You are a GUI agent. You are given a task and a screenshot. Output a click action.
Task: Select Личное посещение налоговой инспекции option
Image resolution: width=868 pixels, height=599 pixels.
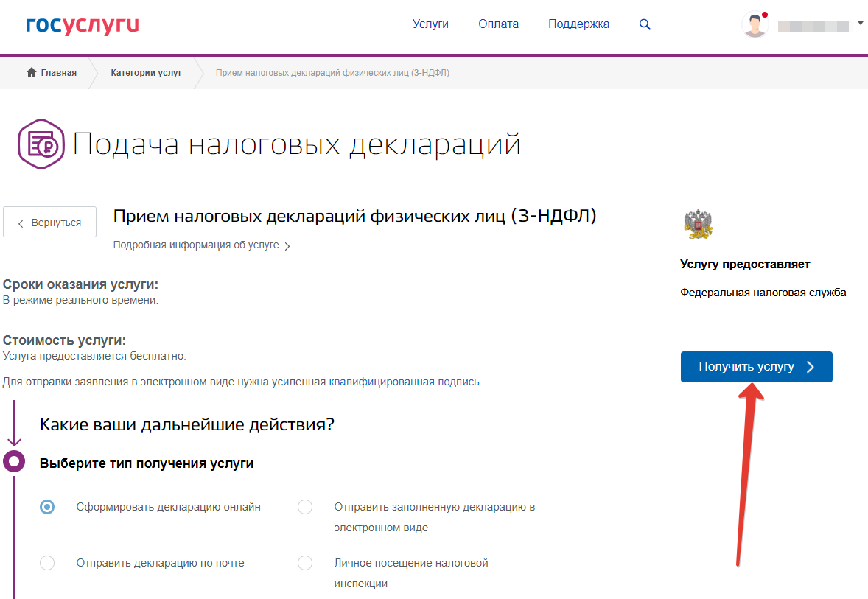click(305, 562)
